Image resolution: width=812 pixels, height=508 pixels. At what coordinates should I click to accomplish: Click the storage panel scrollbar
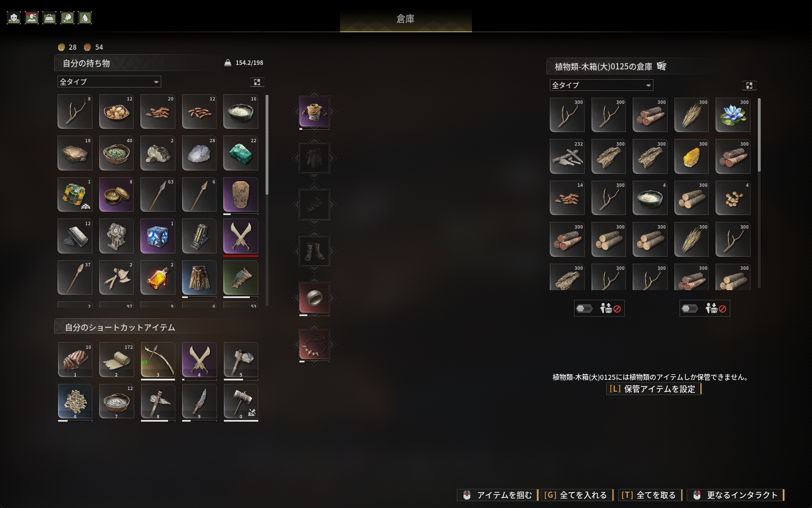click(760, 135)
